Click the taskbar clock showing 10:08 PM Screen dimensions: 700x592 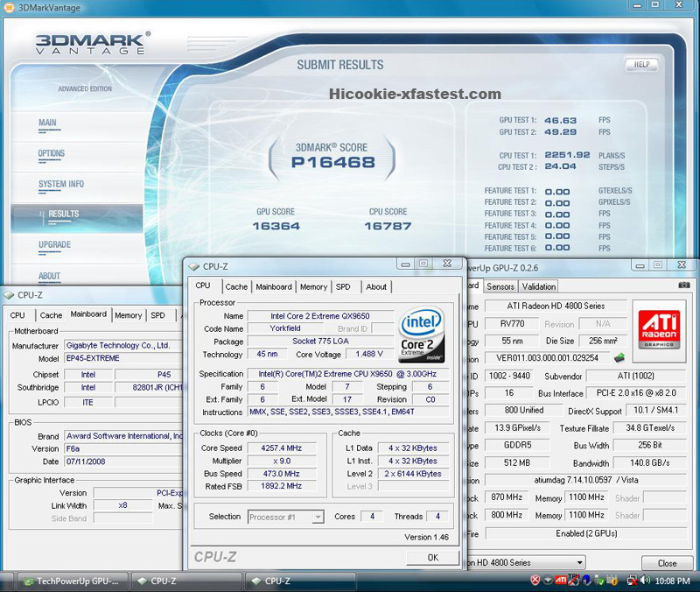pyautogui.click(x=673, y=581)
